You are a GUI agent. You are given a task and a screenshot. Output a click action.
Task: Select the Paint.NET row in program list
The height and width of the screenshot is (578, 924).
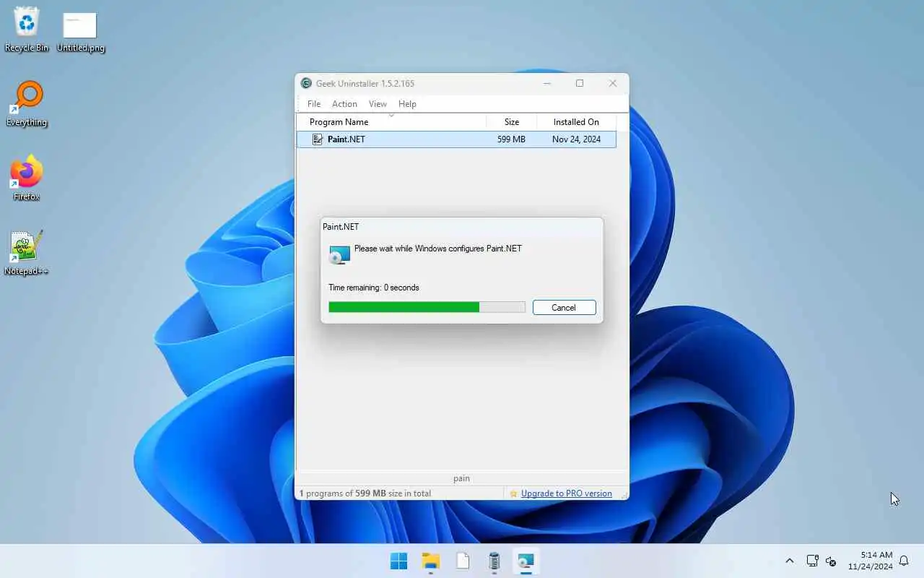point(456,139)
